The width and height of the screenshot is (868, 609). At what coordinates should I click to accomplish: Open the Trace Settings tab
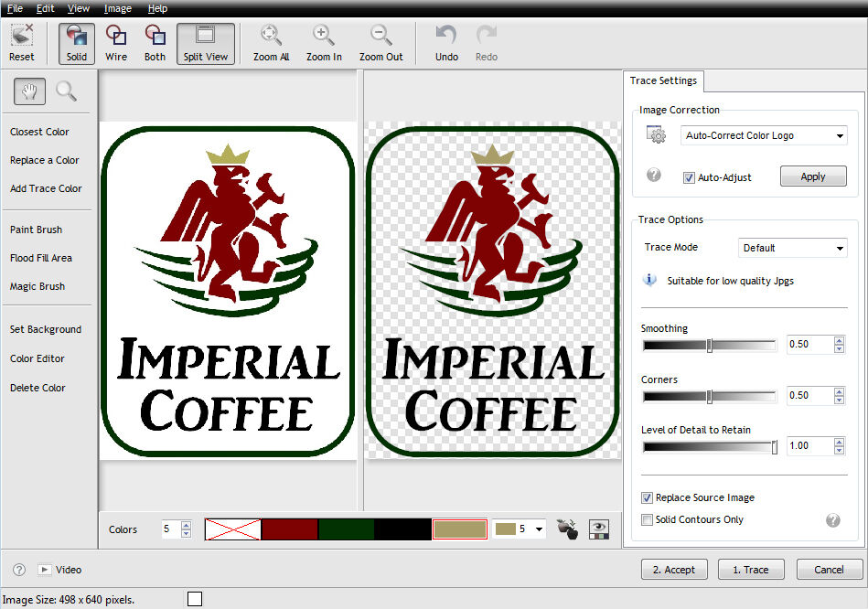click(x=663, y=80)
